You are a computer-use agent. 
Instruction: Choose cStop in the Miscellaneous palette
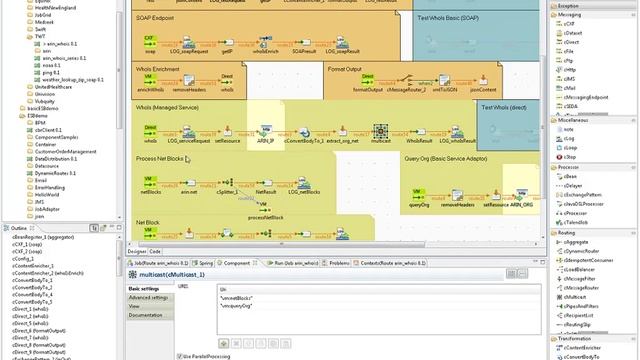(570, 157)
